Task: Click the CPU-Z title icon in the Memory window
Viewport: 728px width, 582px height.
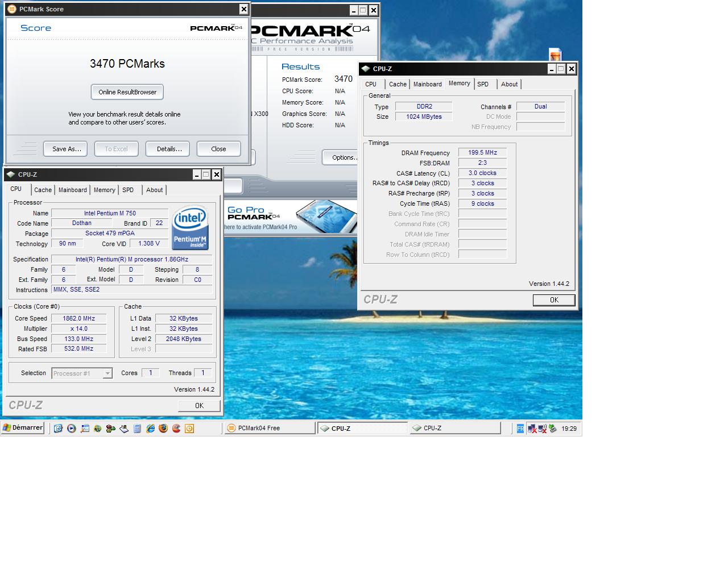Action: pos(365,69)
